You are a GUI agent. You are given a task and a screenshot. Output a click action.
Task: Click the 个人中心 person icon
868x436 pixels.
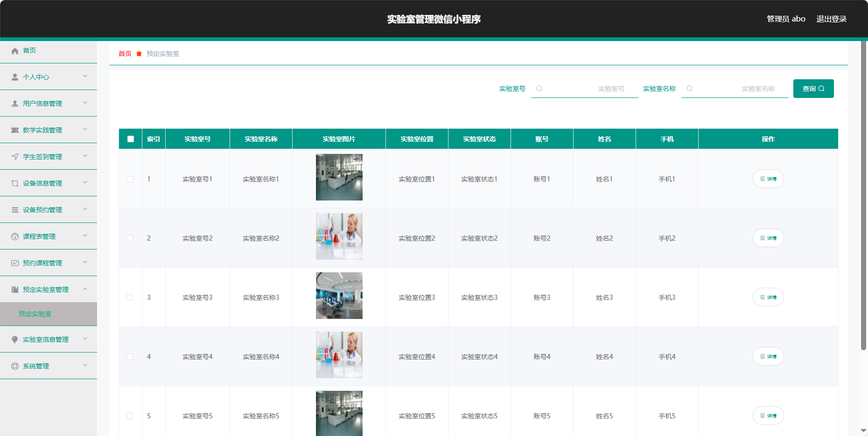15,77
